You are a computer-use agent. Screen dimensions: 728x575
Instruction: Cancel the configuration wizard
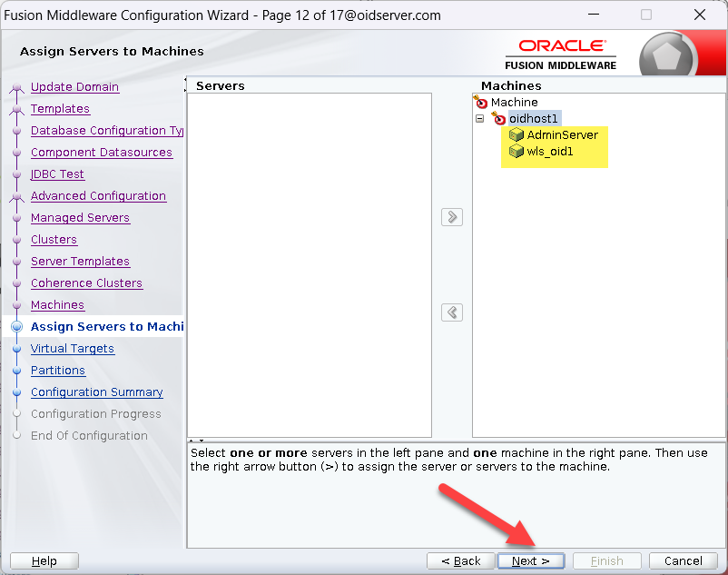683,560
